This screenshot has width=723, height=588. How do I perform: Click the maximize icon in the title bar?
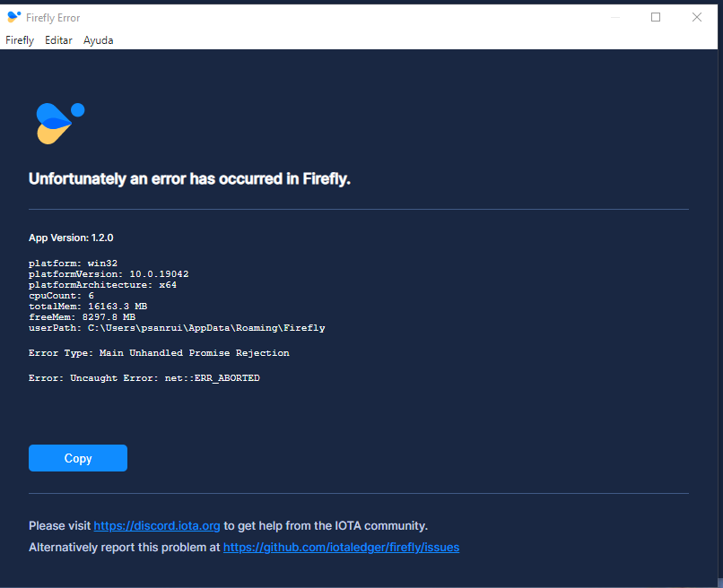(655, 16)
